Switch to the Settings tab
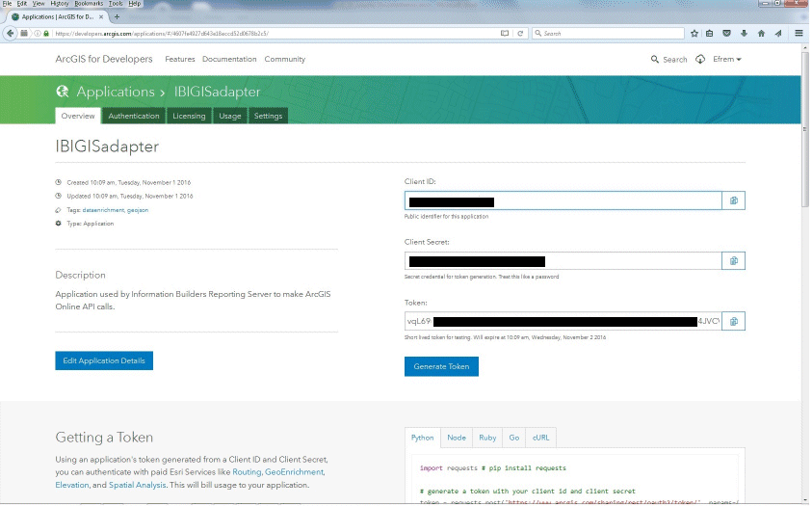This screenshot has height=506, width=812. [x=268, y=116]
